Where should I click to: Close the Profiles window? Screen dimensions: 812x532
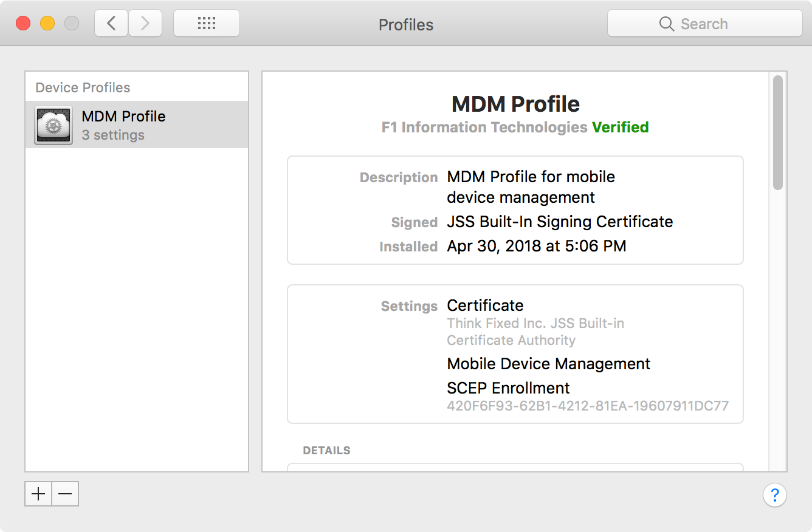[x=23, y=24]
